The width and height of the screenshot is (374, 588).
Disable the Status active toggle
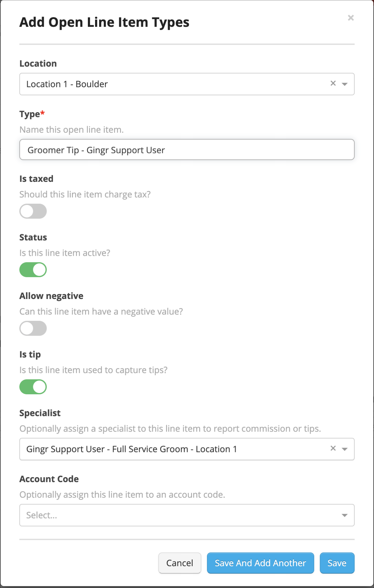pyautogui.click(x=33, y=269)
